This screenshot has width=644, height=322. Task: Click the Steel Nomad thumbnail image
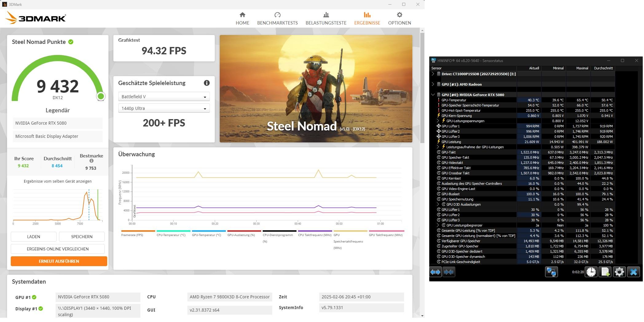coord(316,88)
